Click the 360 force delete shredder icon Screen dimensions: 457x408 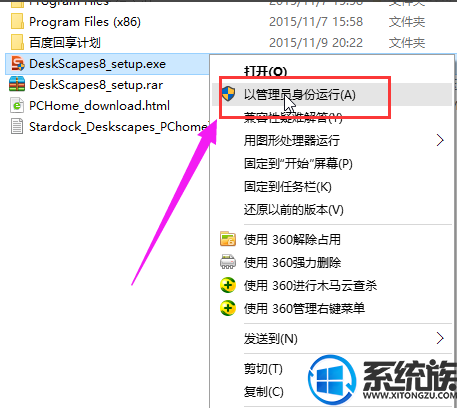coord(228,262)
